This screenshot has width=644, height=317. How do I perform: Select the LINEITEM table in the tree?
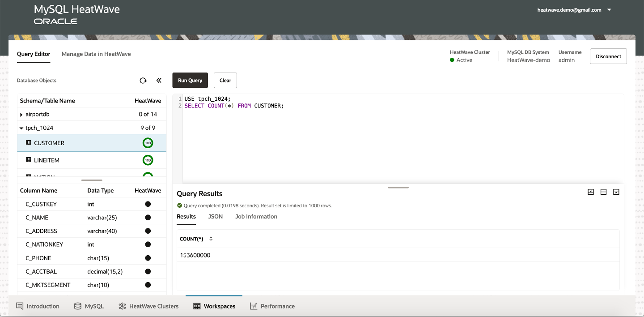point(47,160)
